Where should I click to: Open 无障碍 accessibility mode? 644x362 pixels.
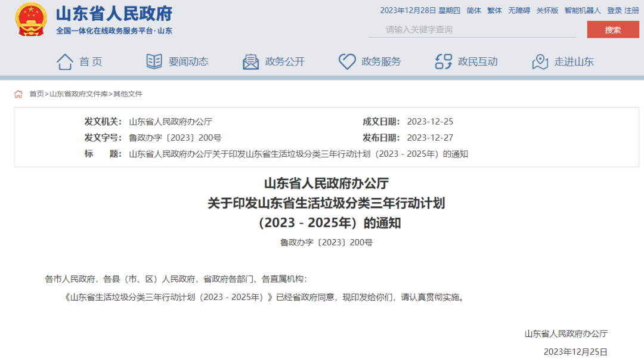[519, 11]
